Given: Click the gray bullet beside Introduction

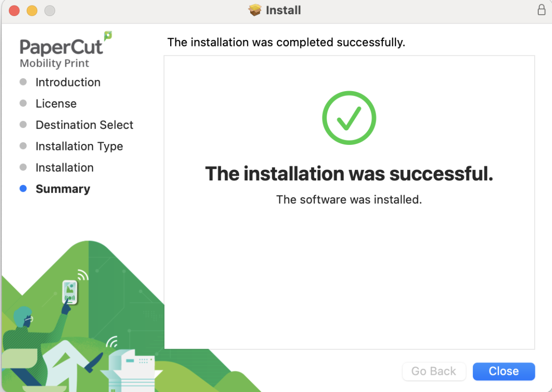Looking at the screenshot, I should click(x=23, y=82).
